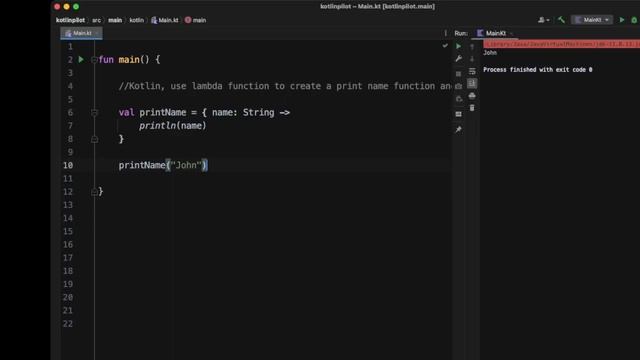
Task: Click fold end marker at line 8
Action: [94, 139]
